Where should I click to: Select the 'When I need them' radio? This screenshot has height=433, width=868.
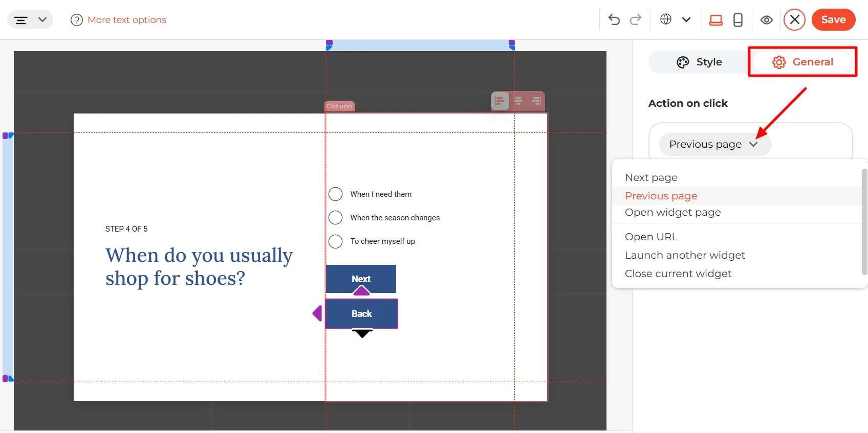pos(335,194)
